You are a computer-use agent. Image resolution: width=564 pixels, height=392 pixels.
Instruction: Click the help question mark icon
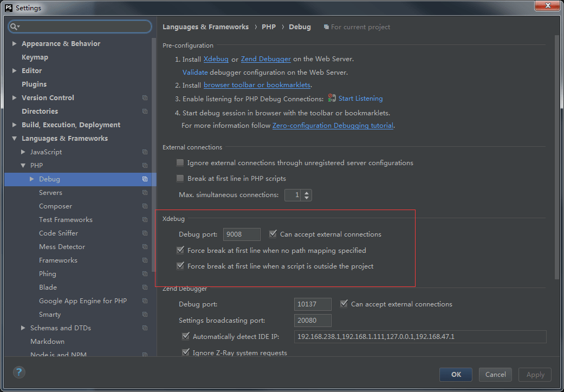coord(19,372)
